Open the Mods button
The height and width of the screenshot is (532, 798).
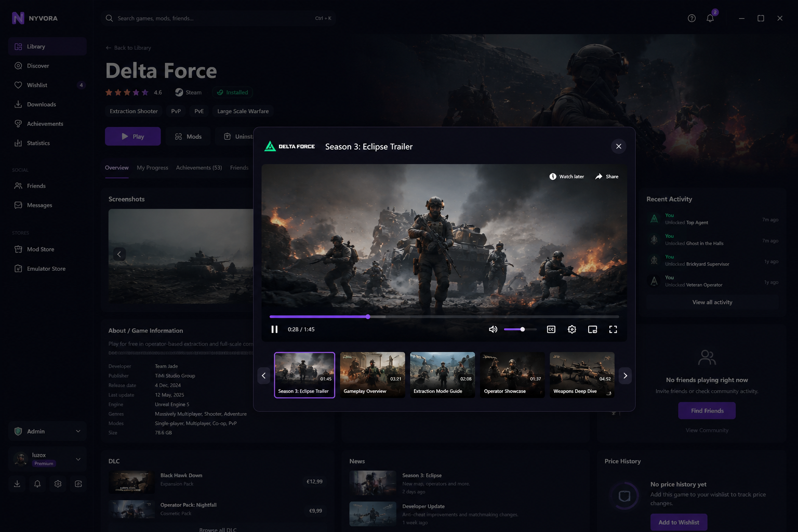pyautogui.click(x=188, y=137)
